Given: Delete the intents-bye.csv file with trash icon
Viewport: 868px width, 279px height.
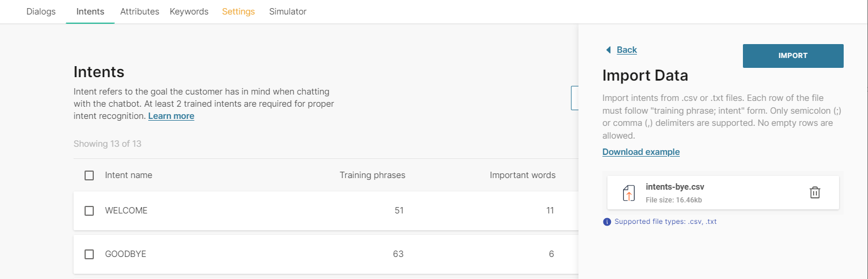Looking at the screenshot, I should [815, 193].
